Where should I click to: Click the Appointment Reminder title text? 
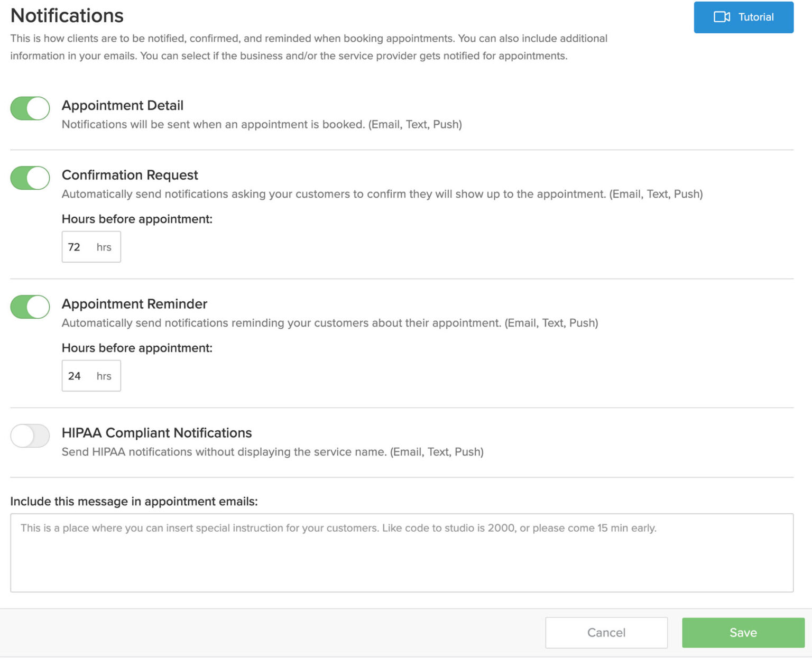point(134,304)
